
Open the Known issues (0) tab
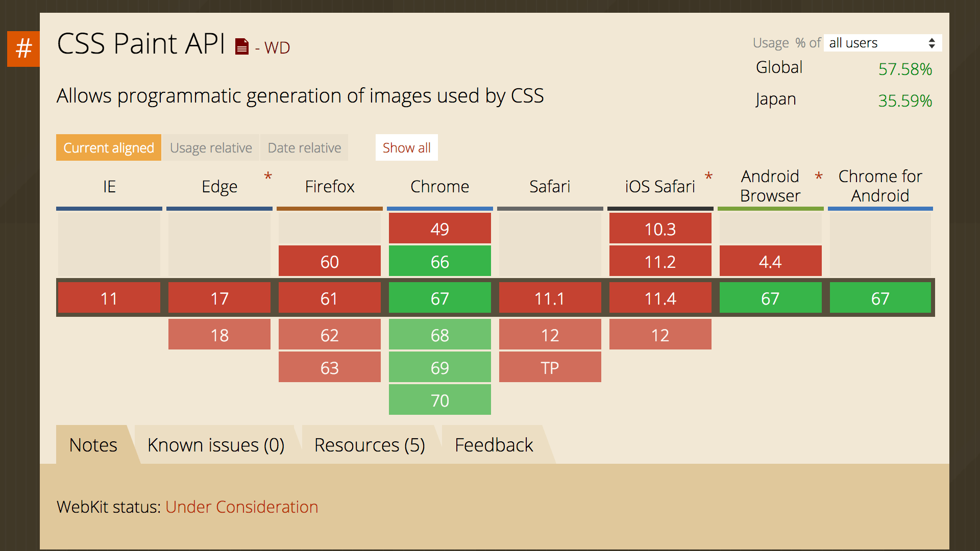point(216,444)
